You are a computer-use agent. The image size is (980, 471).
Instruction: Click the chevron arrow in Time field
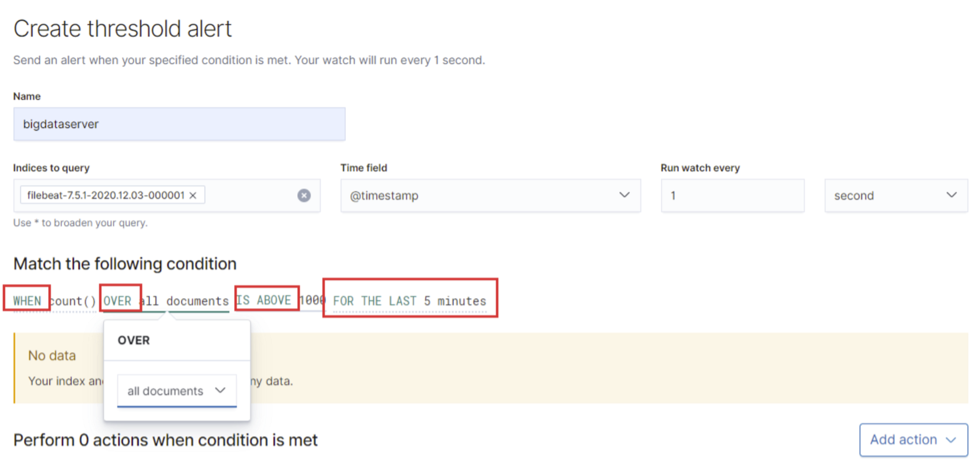(624, 195)
